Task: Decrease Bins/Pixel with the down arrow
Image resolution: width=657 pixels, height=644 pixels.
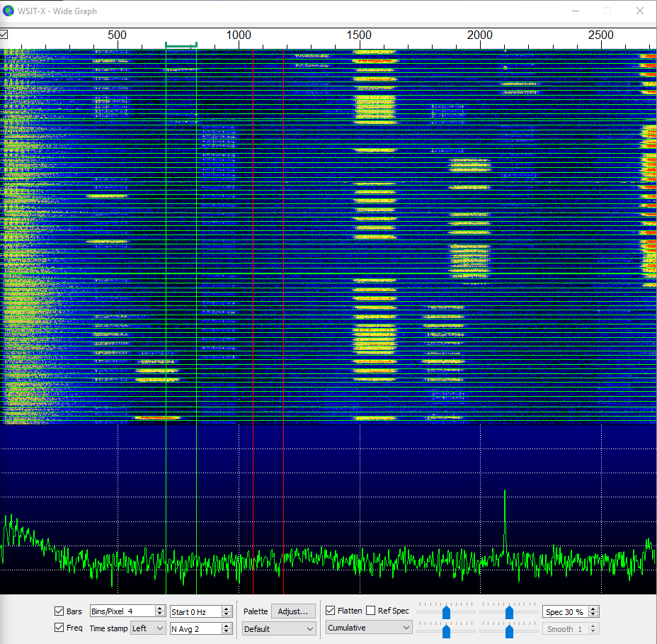Action: [x=161, y=614]
